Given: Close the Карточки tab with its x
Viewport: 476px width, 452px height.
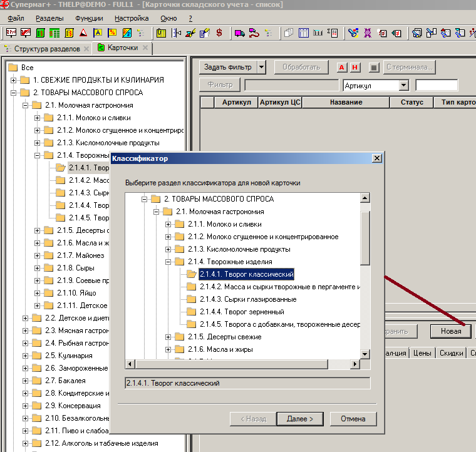Looking at the screenshot, I should tap(145, 48).
